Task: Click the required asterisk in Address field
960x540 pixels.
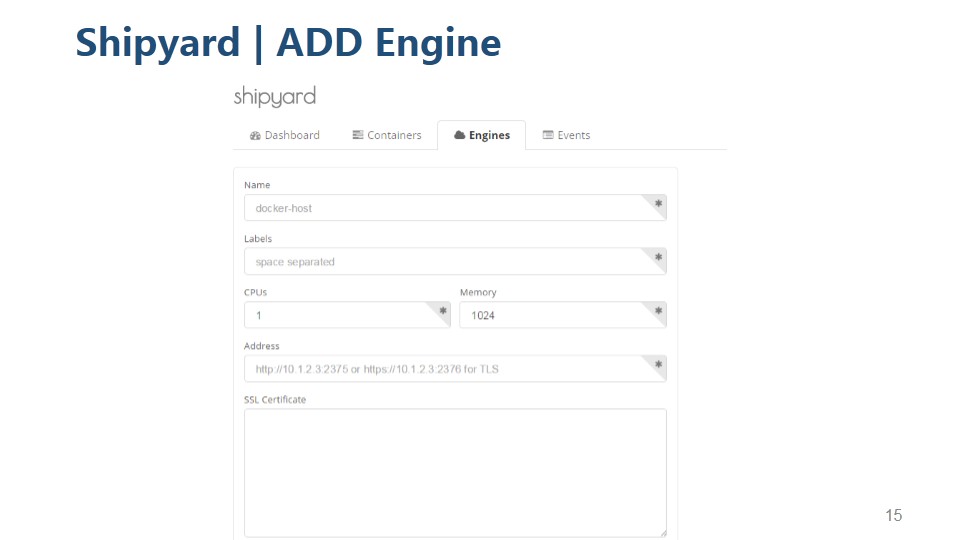Action: (658, 364)
